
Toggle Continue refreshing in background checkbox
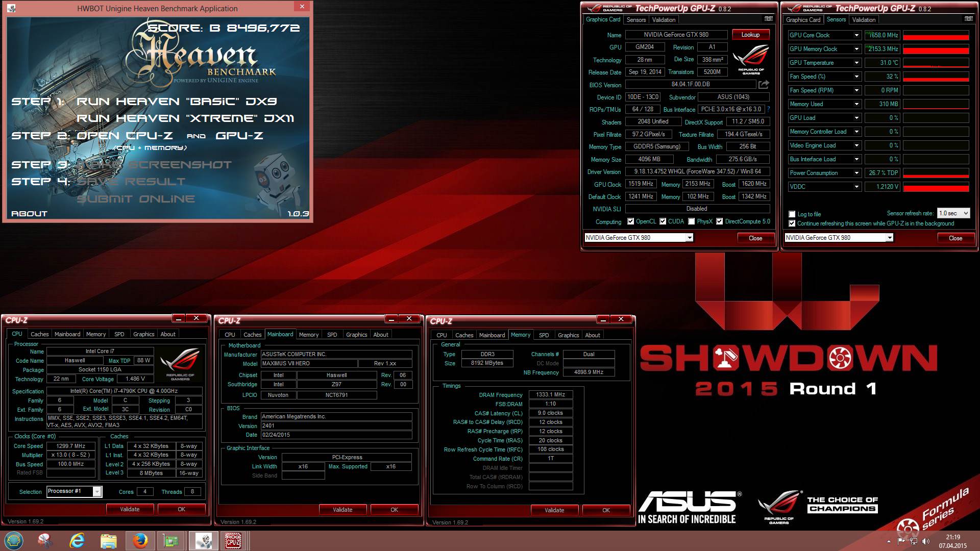coord(792,223)
